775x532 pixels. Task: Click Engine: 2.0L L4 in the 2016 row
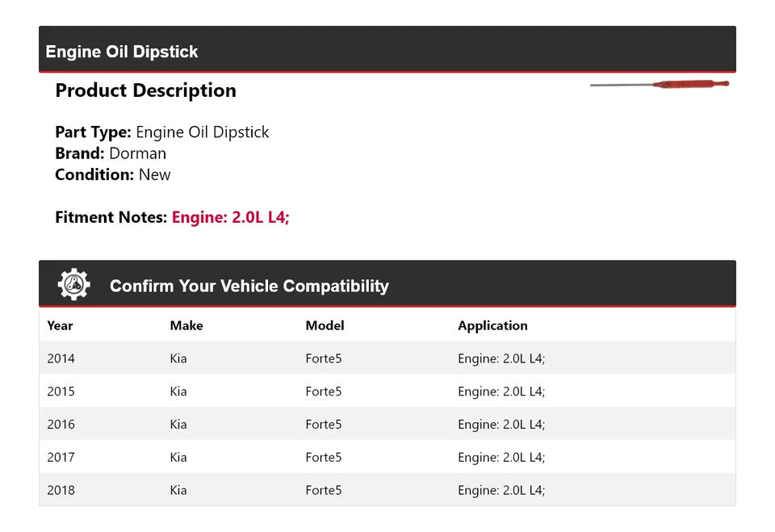point(501,424)
